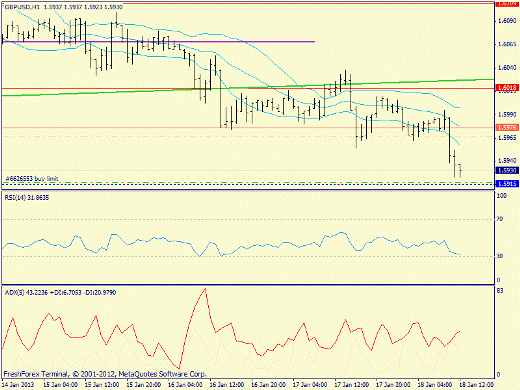Click the RSI level 70 label
The image size is (520, 390).
coord(500,219)
